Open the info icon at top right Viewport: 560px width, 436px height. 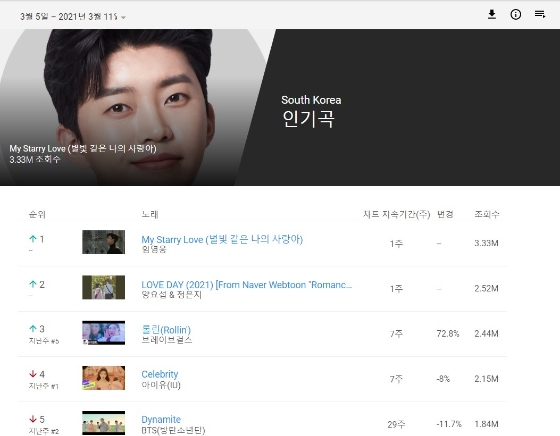tap(515, 15)
